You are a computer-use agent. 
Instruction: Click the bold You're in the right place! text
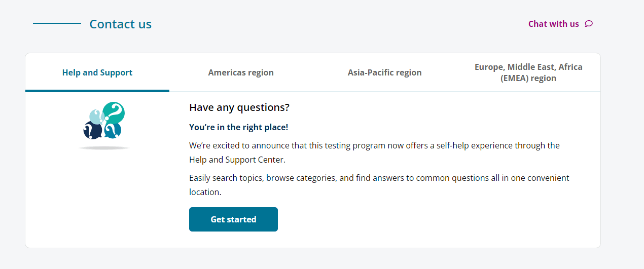tap(239, 127)
